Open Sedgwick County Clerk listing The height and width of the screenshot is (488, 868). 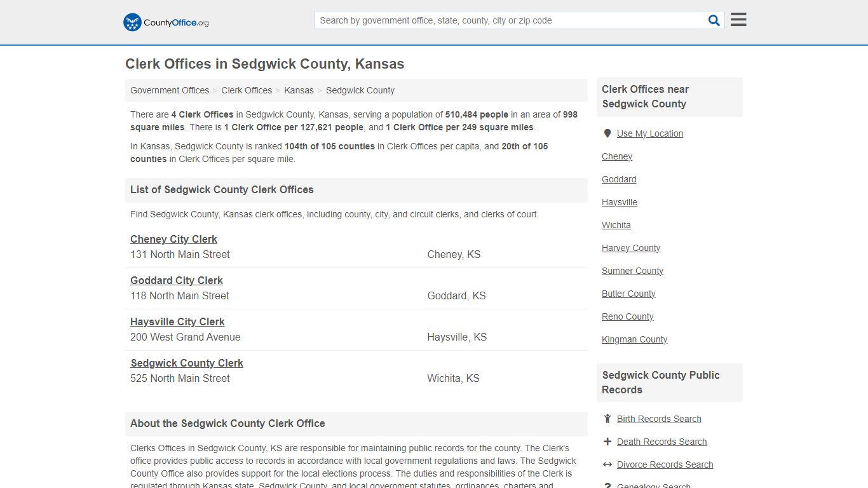187,363
